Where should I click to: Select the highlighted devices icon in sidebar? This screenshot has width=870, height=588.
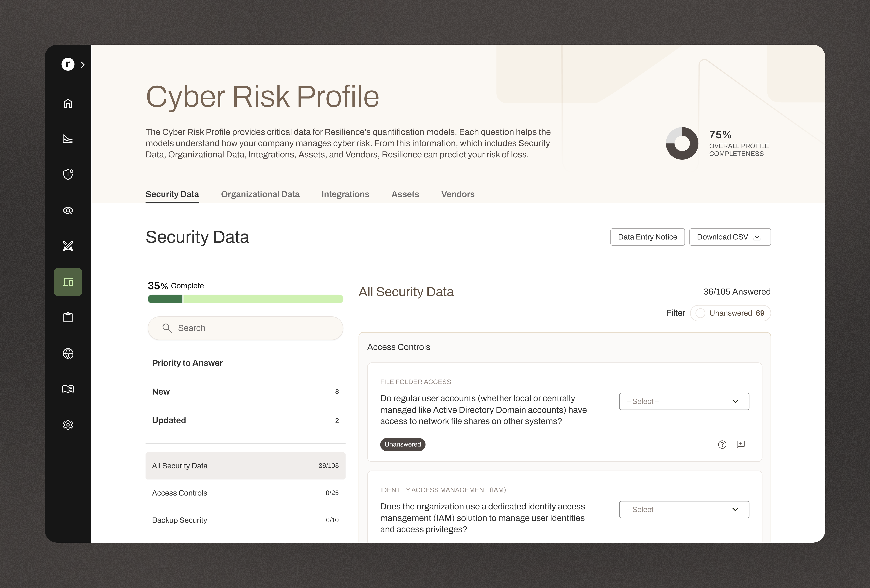(68, 282)
